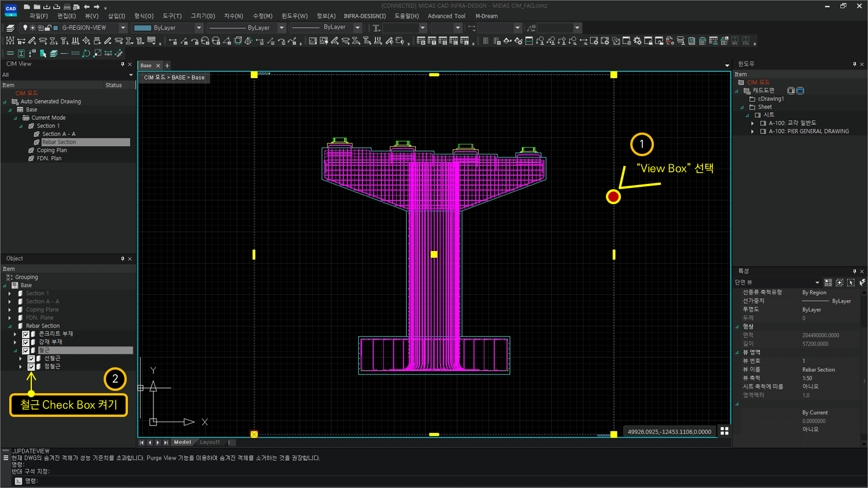
Task: Open the INFRA-DESIGN(I) menu
Action: (365, 16)
